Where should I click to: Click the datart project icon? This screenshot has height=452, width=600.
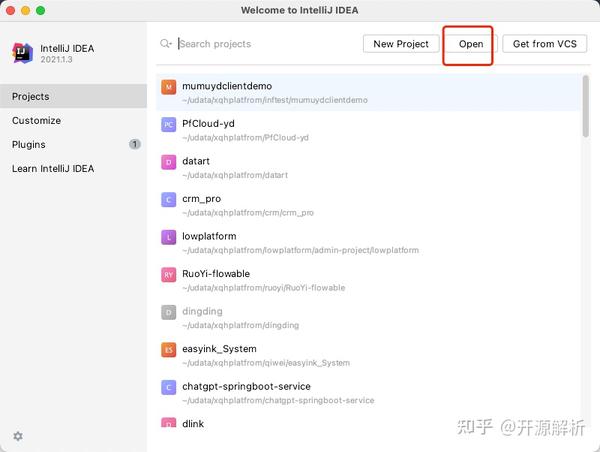point(169,162)
